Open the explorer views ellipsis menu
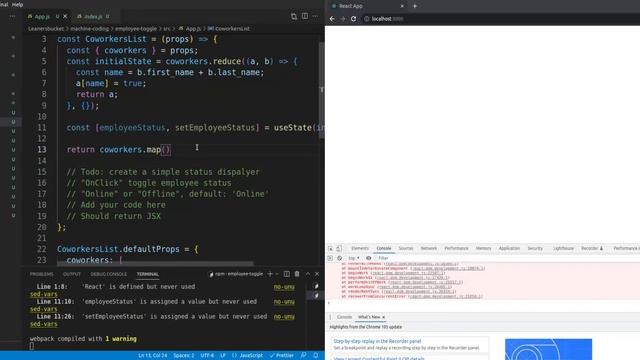 pyautogui.click(x=12, y=16)
